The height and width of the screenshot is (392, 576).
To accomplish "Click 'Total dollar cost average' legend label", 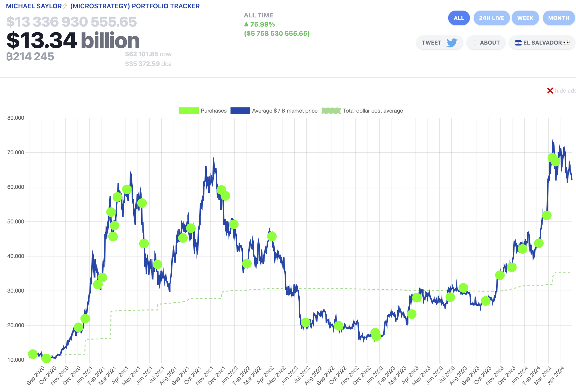I will point(373,111).
